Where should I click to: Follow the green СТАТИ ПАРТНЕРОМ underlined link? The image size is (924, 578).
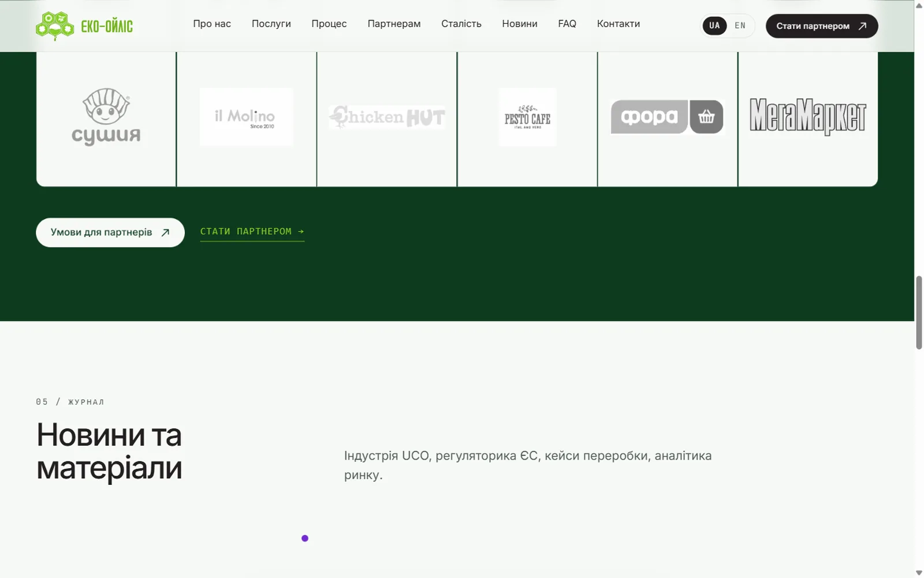252,232
